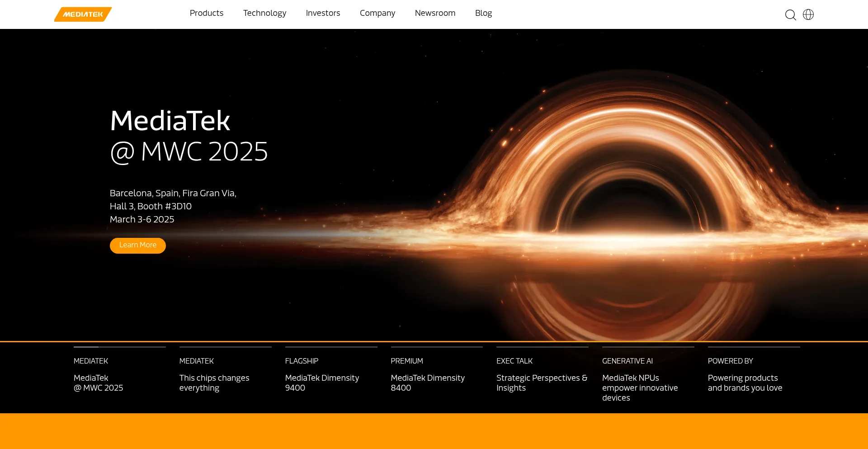Viewport: 868px width, 449px height.
Task: Click the hero heading MediaTek @ MWC 2025
Action: tap(189, 136)
